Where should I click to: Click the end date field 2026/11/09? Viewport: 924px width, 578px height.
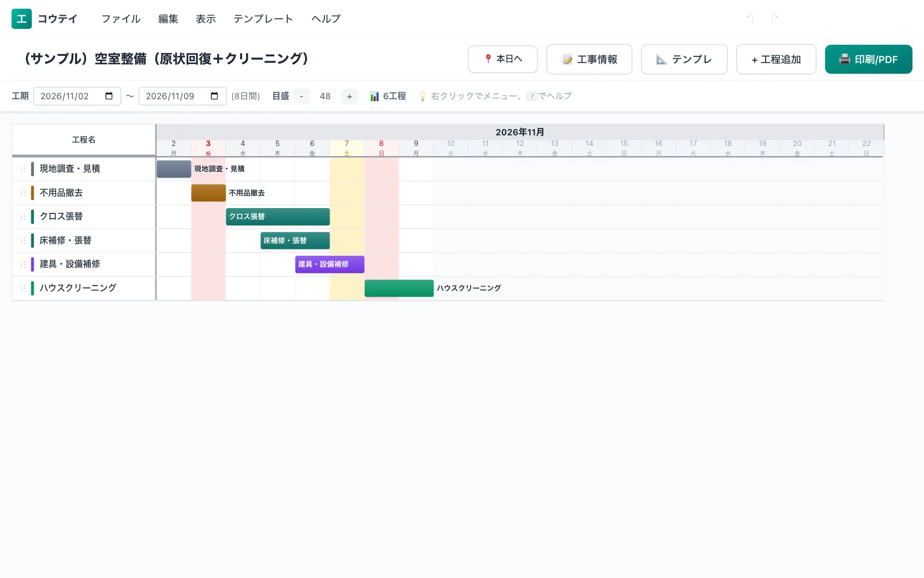[182, 96]
